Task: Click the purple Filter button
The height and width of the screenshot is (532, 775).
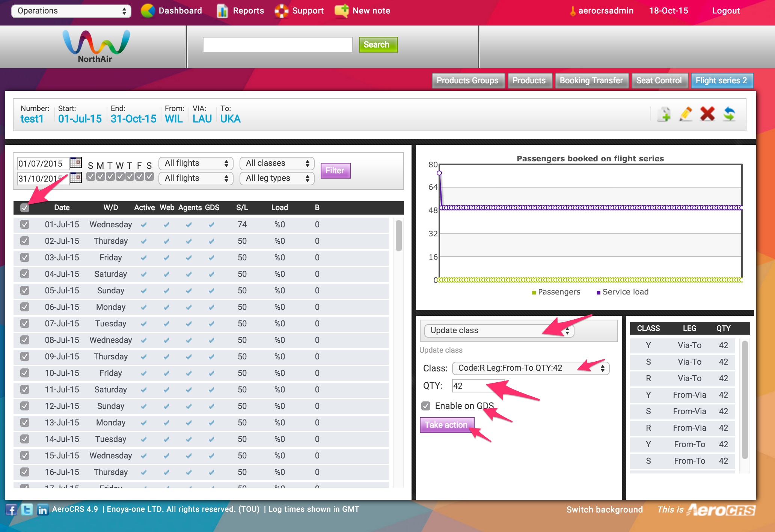Action: pyautogui.click(x=335, y=171)
